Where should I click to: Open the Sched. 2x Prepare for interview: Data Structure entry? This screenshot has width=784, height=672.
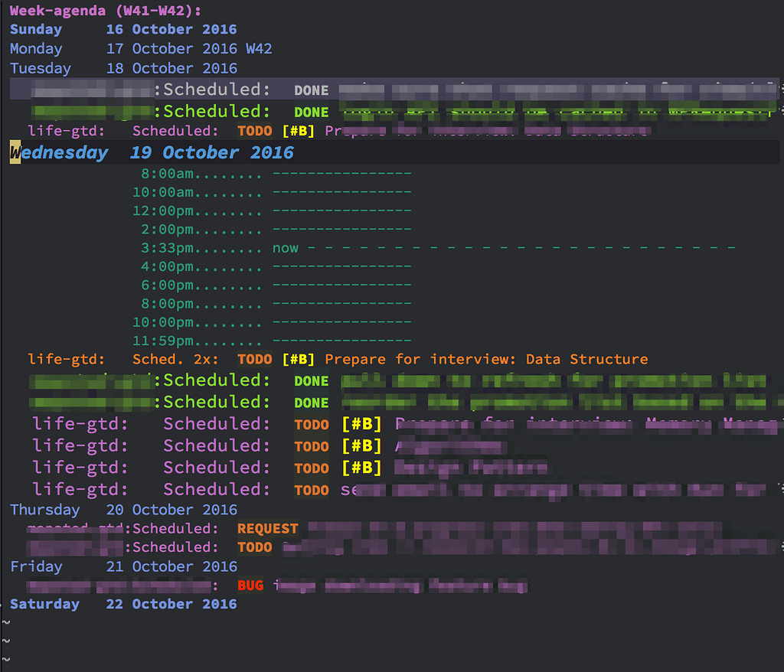pyautogui.click(x=338, y=360)
